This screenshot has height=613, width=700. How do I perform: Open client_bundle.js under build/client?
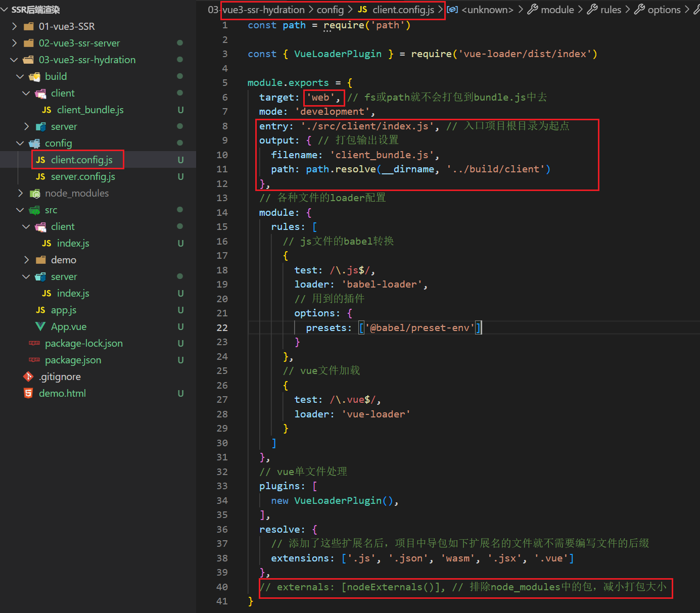pos(90,110)
